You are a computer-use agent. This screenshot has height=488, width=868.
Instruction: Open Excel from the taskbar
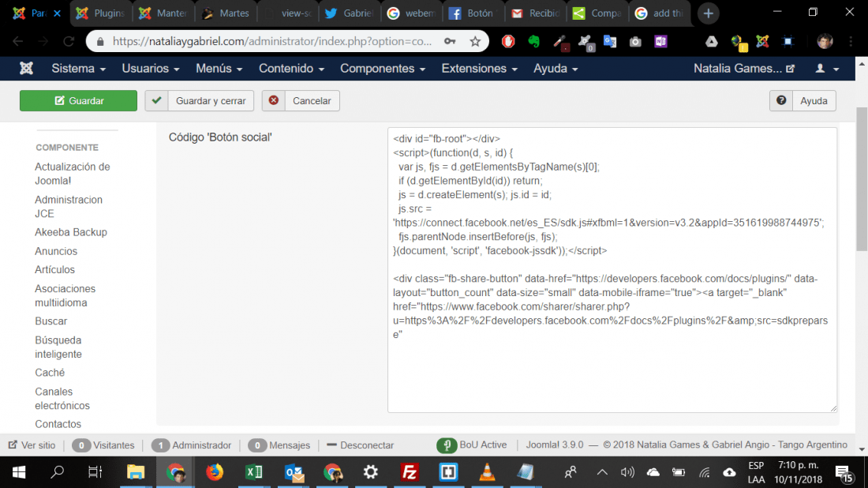tap(254, 472)
